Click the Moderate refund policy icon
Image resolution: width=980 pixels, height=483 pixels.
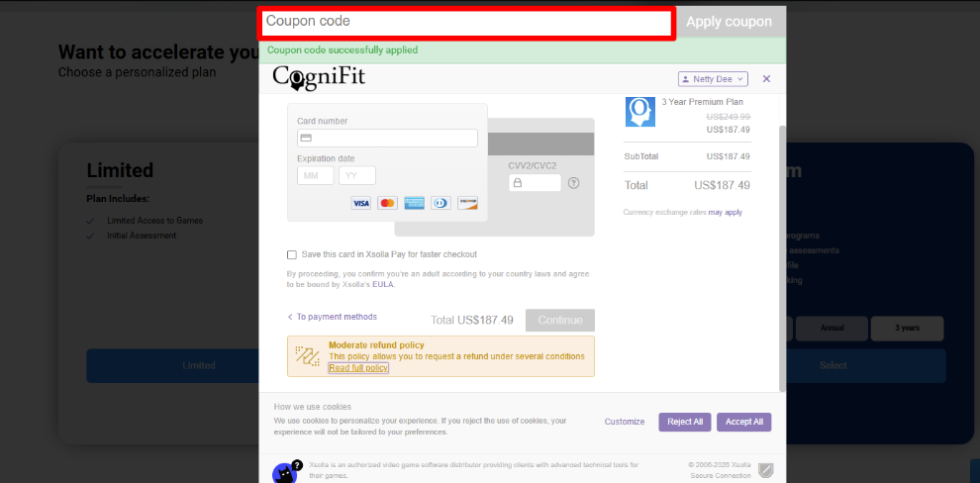pos(308,355)
